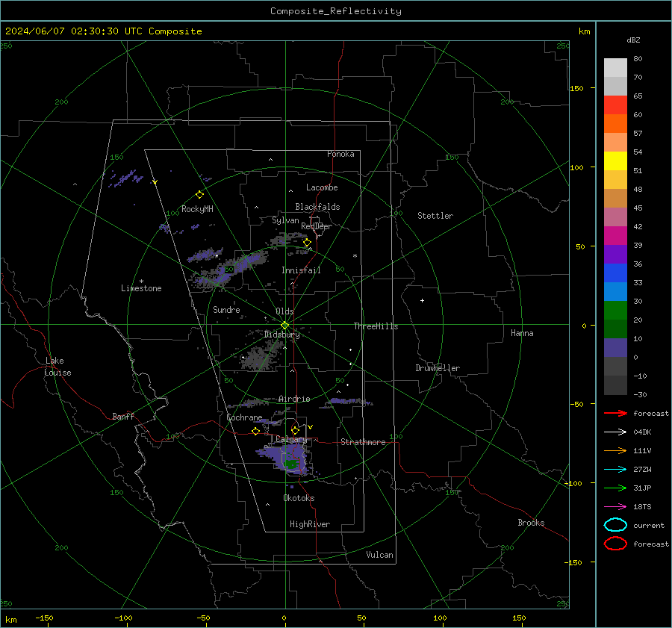Image resolution: width=672 pixels, height=628 pixels.
Task: Click the light blue 30-33 dBZ swatch
Action: [615, 292]
